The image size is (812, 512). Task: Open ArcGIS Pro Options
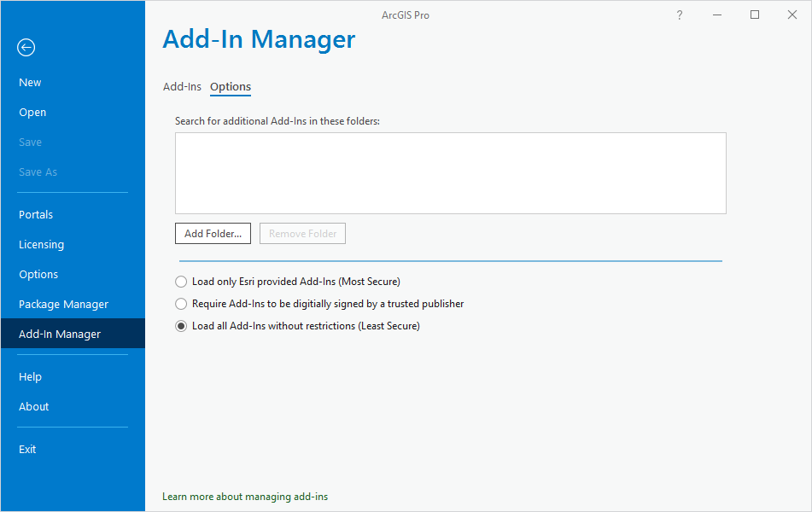click(x=38, y=274)
